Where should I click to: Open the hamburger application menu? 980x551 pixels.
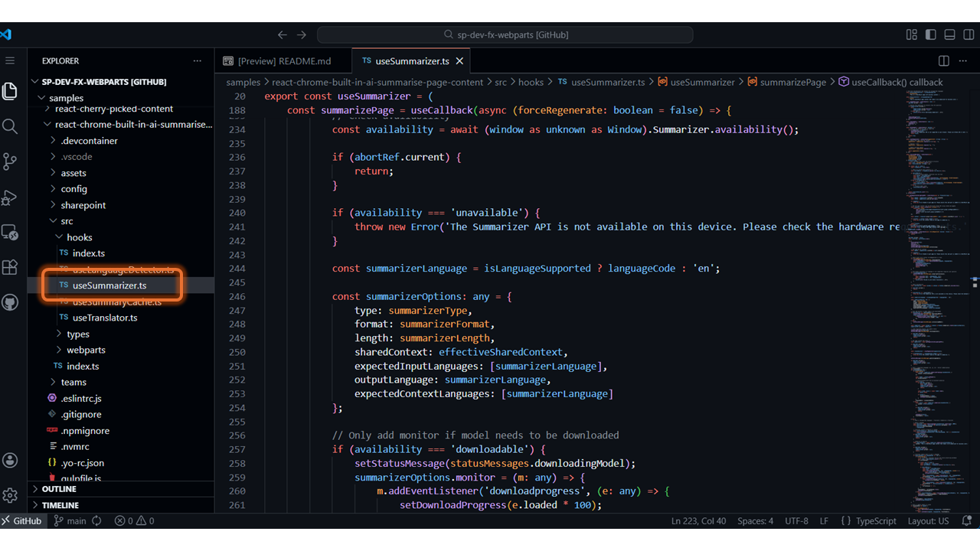pos(10,60)
